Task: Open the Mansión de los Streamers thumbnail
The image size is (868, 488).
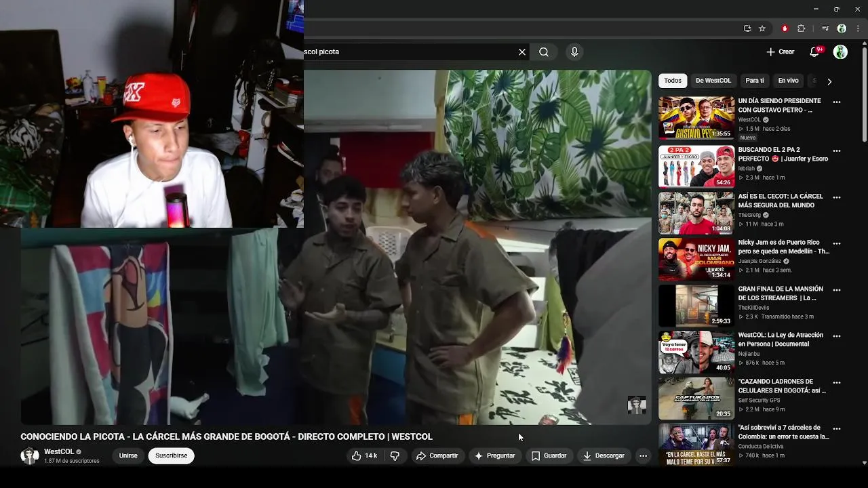Action: pos(696,305)
